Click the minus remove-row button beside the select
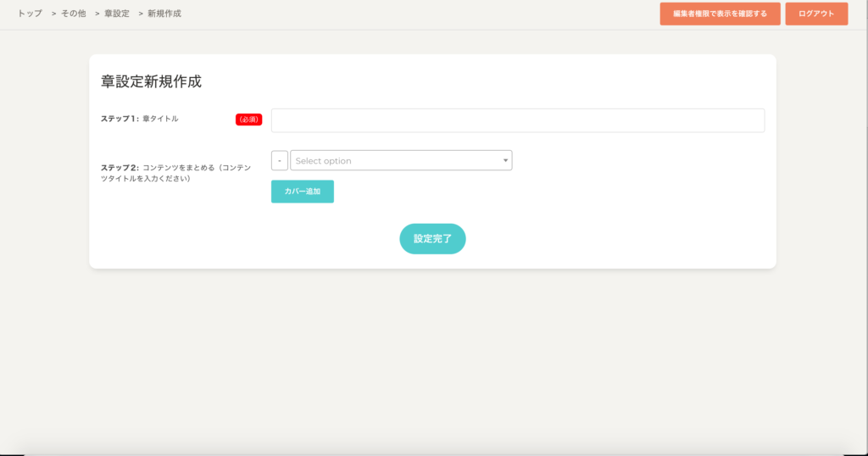The image size is (868, 456). tap(280, 160)
